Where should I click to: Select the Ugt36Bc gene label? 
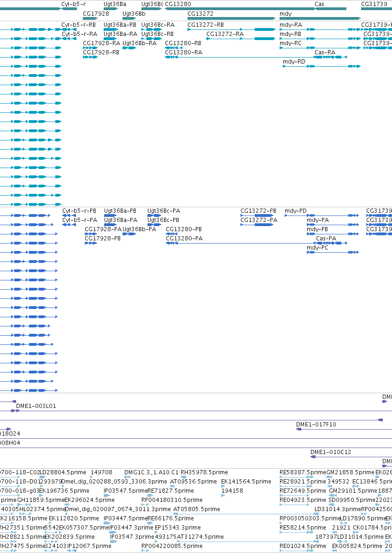point(152,4)
